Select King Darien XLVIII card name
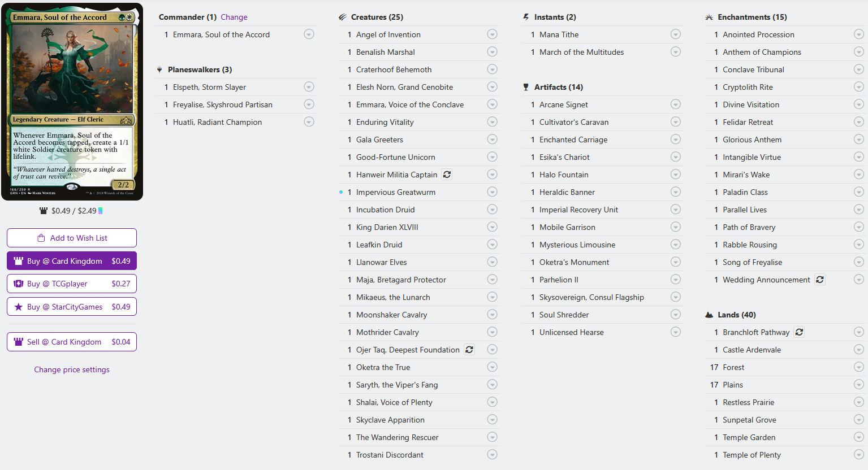Image resolution: width=868 pixels, height=470 pixels. [387, 227]
